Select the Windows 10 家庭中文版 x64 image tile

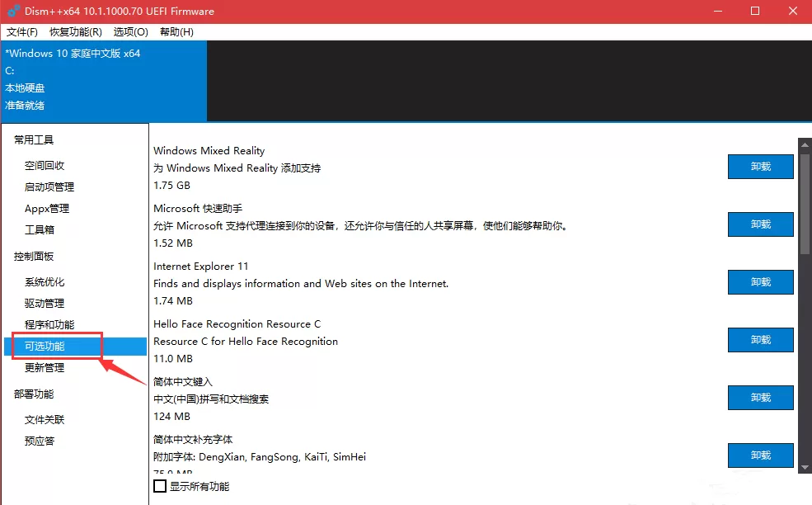104,81
